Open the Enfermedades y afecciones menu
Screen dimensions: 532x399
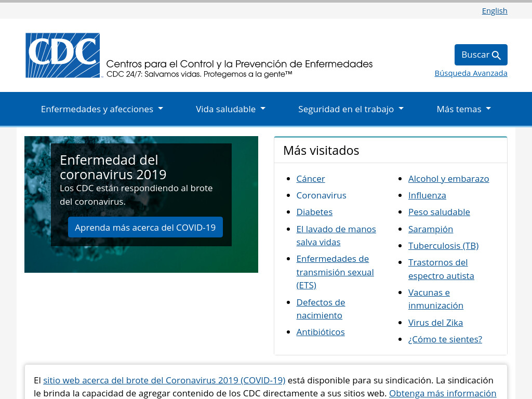(102, 109)
